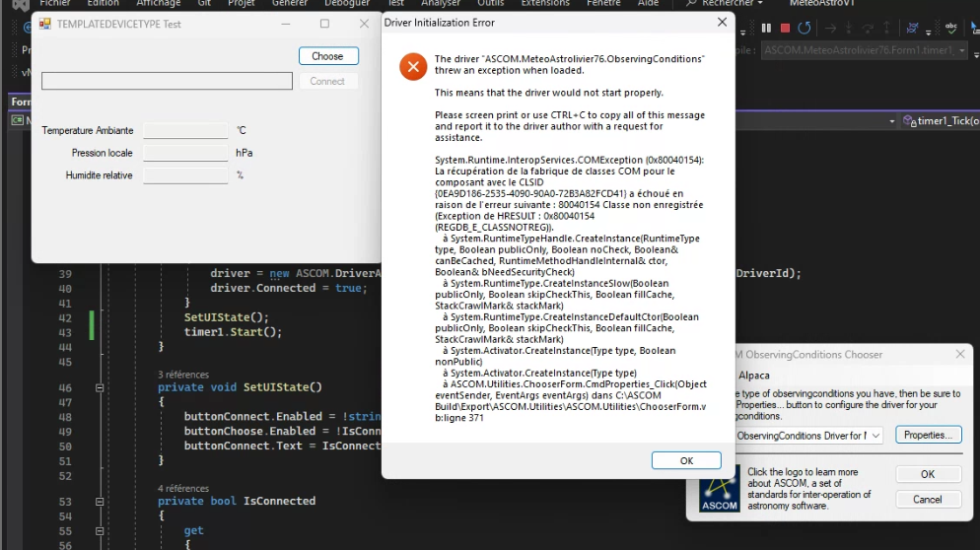Image resolution: width=980 pixels, height=550 pixels.
Task: Minimize the TEMPLATEDEVICETYPE Test window
Action: click(286, 24)
